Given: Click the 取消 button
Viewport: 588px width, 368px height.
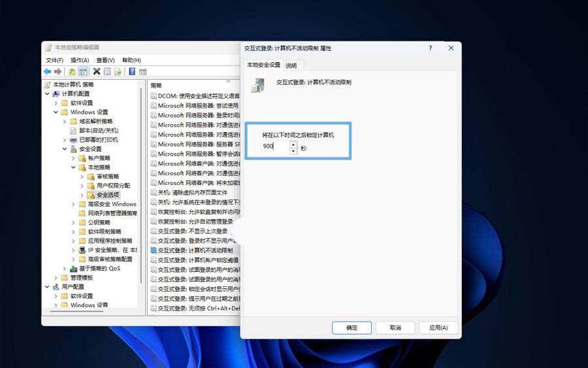Looking at the screenshot, I should point(395,327).
